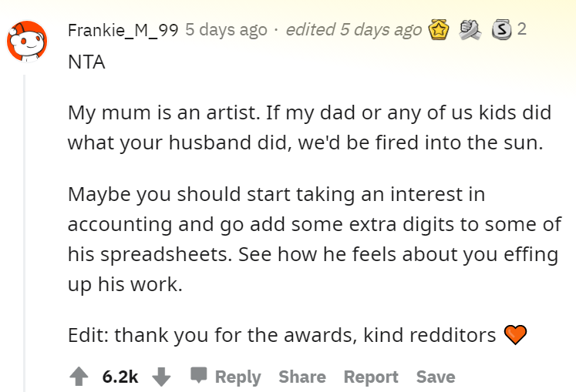Open the Frankie_M_99 user profile link
Image resolution: width=576 pixels, height=392 pixels.
pos(123,30)
